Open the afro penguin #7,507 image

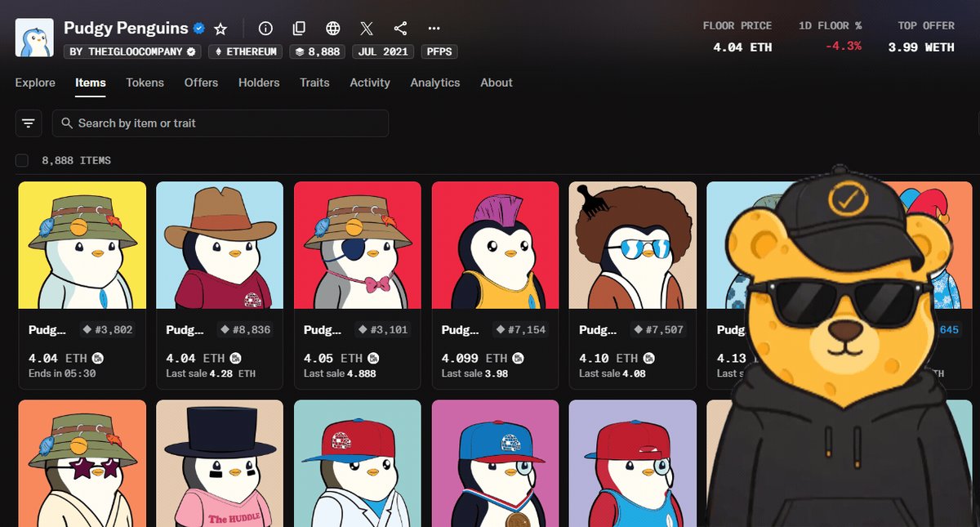pos(633,245)
